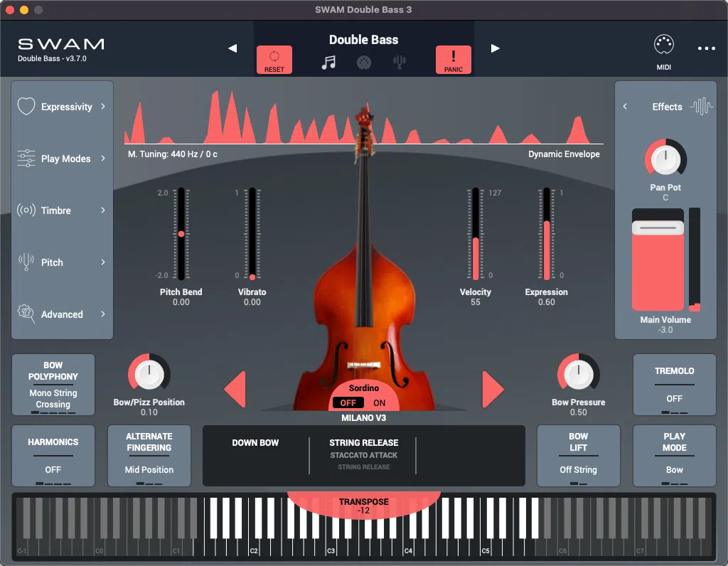Collapse the Effects panel with its chevron
The image size is (728, 566).
point(626,106)
